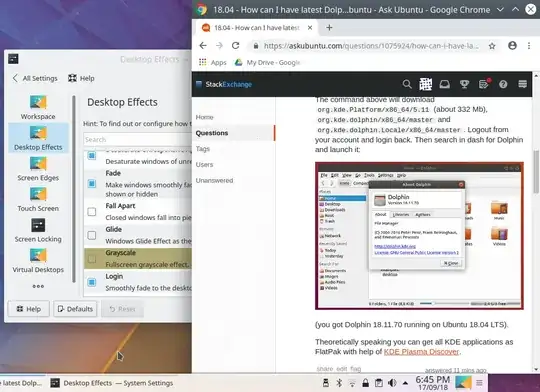Click the achievements trophy icon
This screenshot has width=540, height=392.
click(464, 84)
